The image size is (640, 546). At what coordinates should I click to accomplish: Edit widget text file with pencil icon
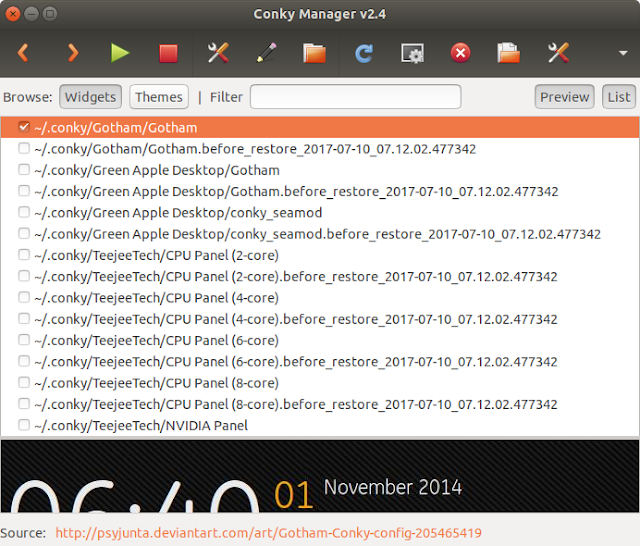[x=266, y=53]
